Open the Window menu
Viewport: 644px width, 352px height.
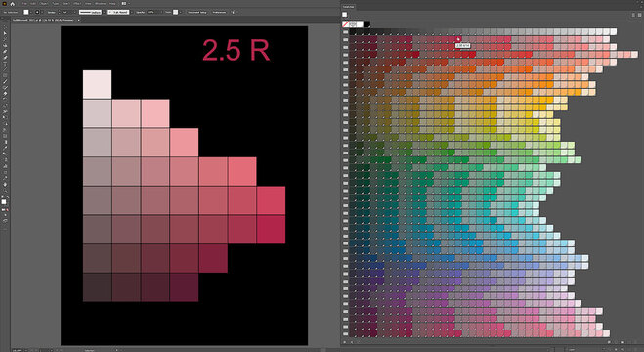(x=100, y=4)
